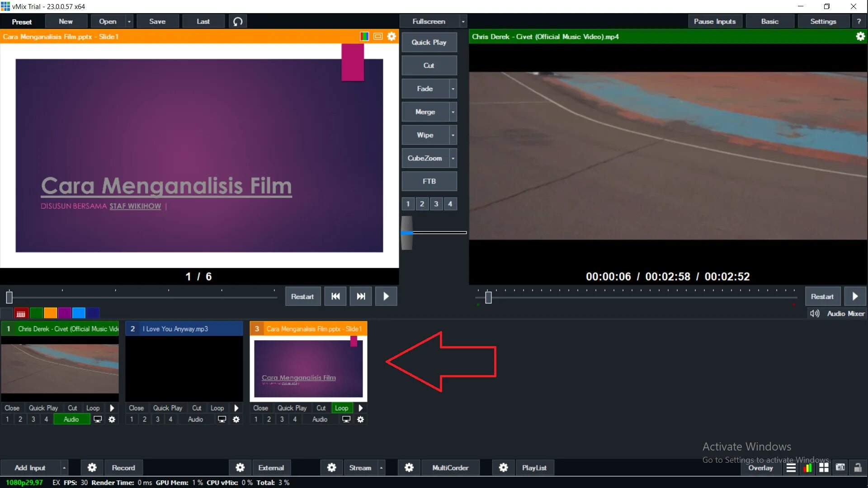Toggle Loop on I Love You Anyway input
The height and width of the screenshot is (488, 868).
click(217, 408)
